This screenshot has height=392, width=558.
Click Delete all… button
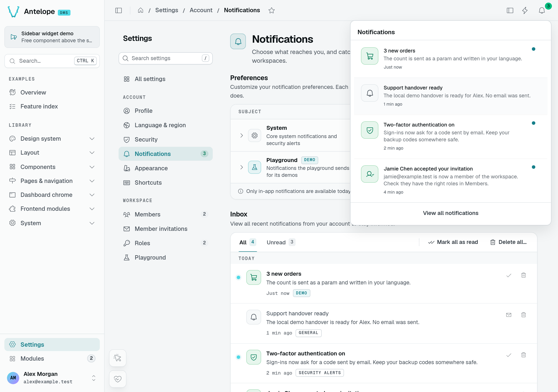click(x=509, y=242)
